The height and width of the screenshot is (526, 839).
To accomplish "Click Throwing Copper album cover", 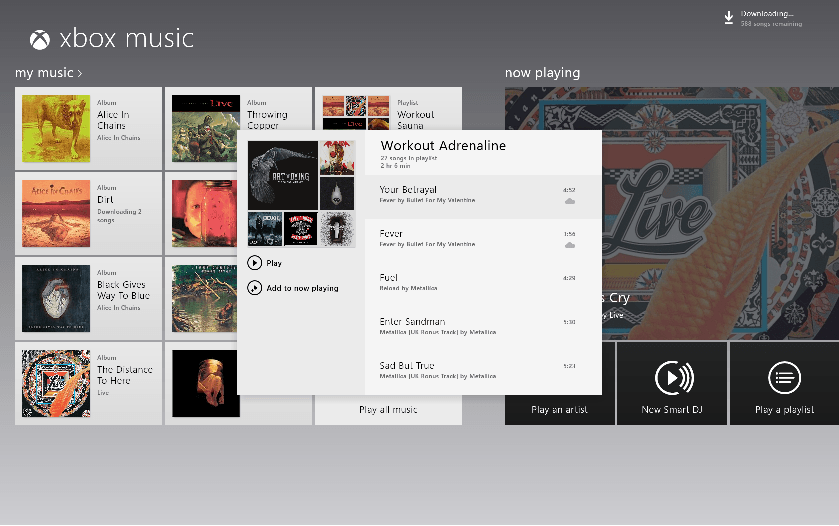I will coord(206,128).
